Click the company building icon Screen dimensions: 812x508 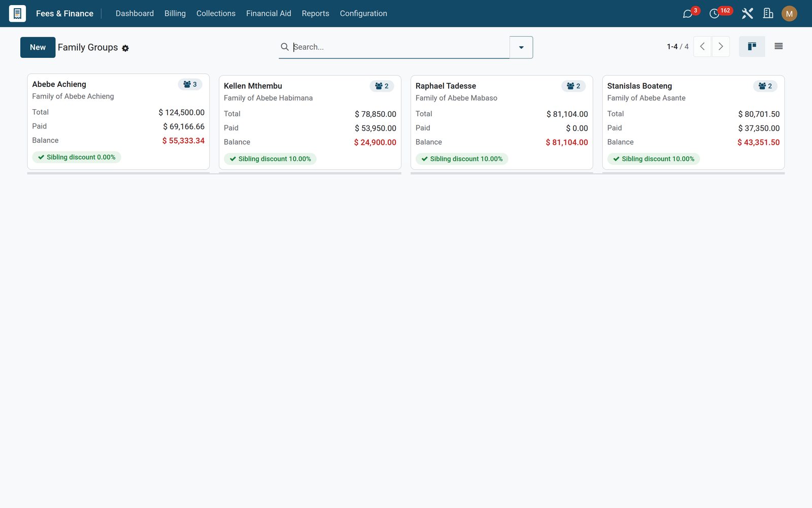(x=768, y=14)
